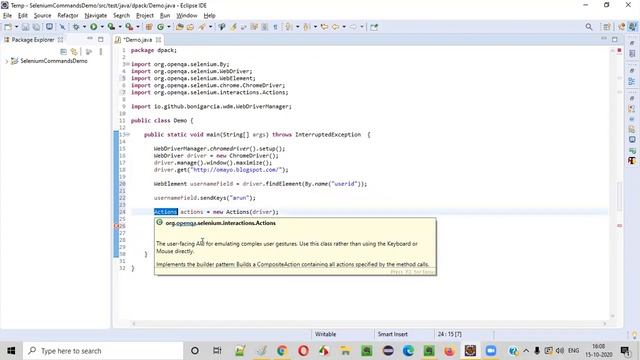This screenshot has width=640, height=360.
Task: Click the New Java Package icon
Action: click(149, 27)
